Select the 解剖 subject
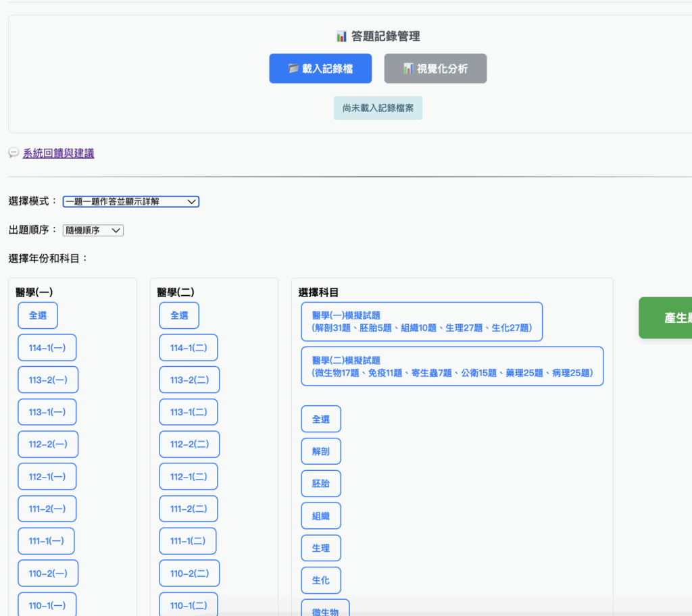The width and height of the screenshot is (692, 616). 321,451
